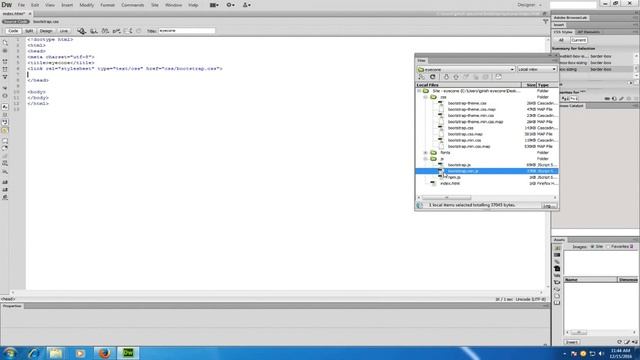The height and width of the screenshot is (360, 640).
Task: Switch to Split view
Action: [29, 31]
